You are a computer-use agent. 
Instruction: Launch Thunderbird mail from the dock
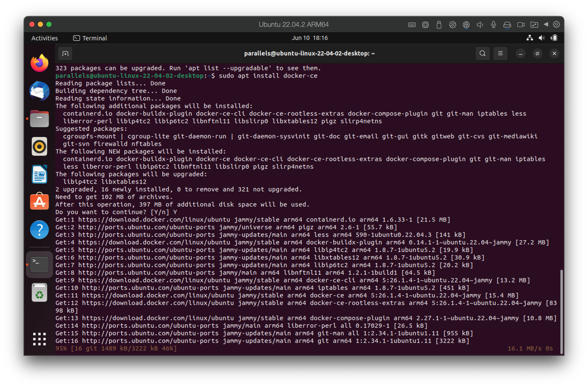point(39,91)
